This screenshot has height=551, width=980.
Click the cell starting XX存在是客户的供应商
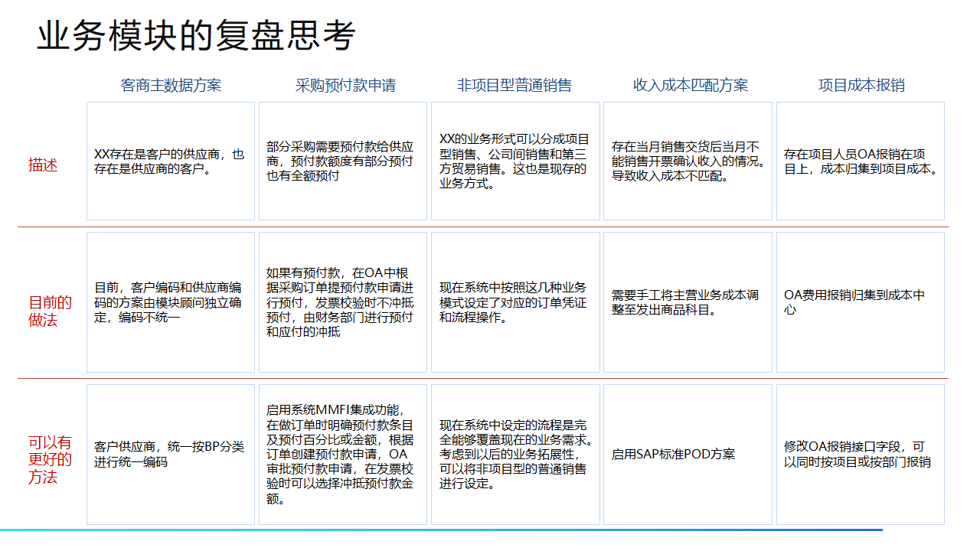(x=171, y=161)
